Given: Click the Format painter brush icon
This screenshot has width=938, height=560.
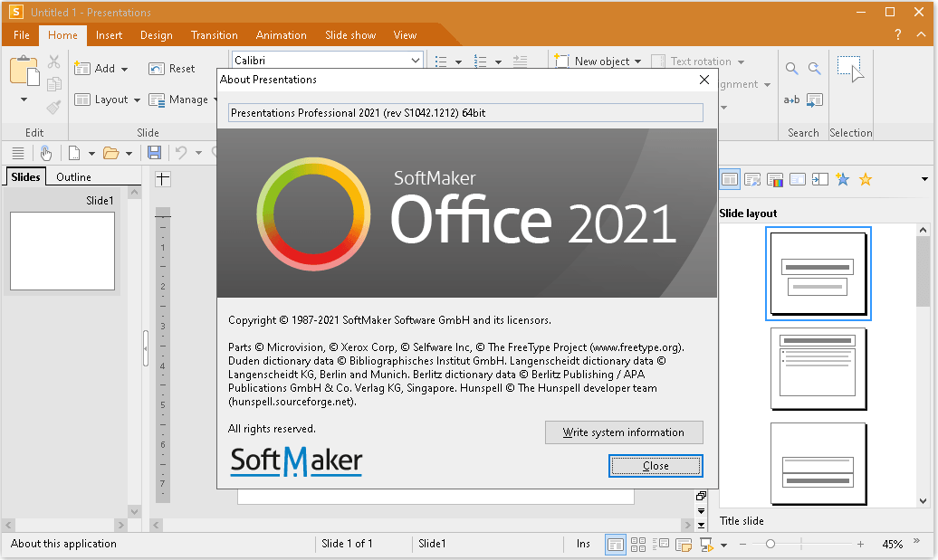Looking at the screenshot, I should click(x=53, y=107).
